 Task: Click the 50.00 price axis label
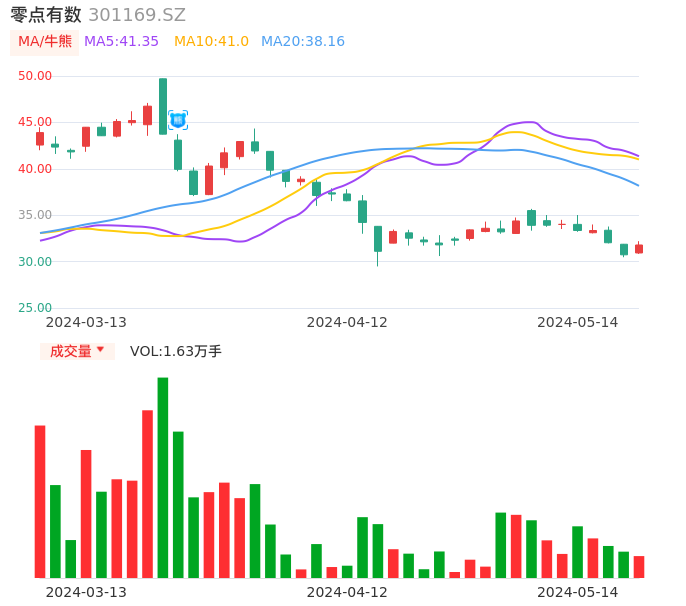point(36,76)
